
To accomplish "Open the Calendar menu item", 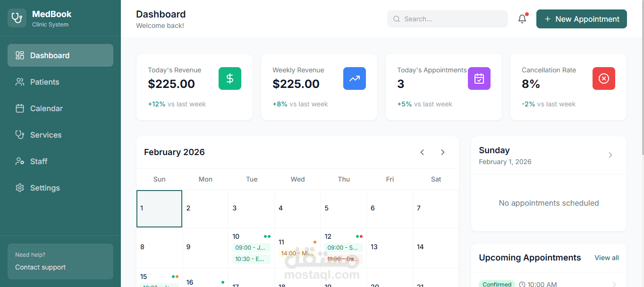I will [x=60, y=108].
